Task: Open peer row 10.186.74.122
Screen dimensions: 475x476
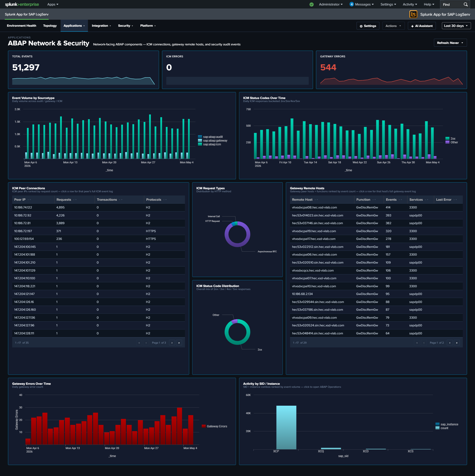Action: coord(98,207)
